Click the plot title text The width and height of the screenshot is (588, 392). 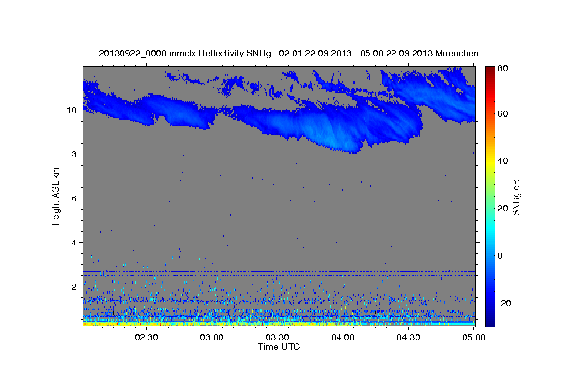tap(289, 53)
